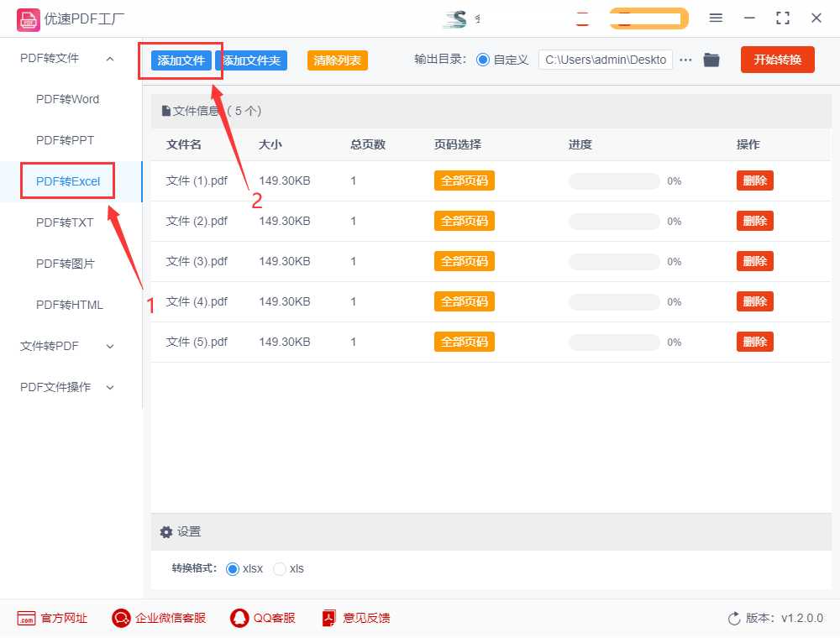This screenshot has height=638, width=840.
Task: Delete 文件 (4).pdf from the list
Action: pyautogui.click(x=755, y=302)
